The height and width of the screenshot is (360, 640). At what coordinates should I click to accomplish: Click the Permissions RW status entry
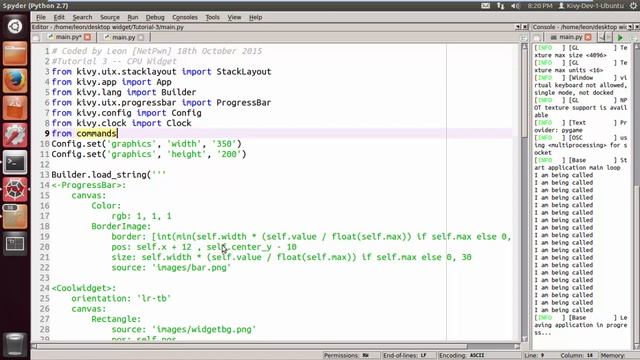click(346, 356)
